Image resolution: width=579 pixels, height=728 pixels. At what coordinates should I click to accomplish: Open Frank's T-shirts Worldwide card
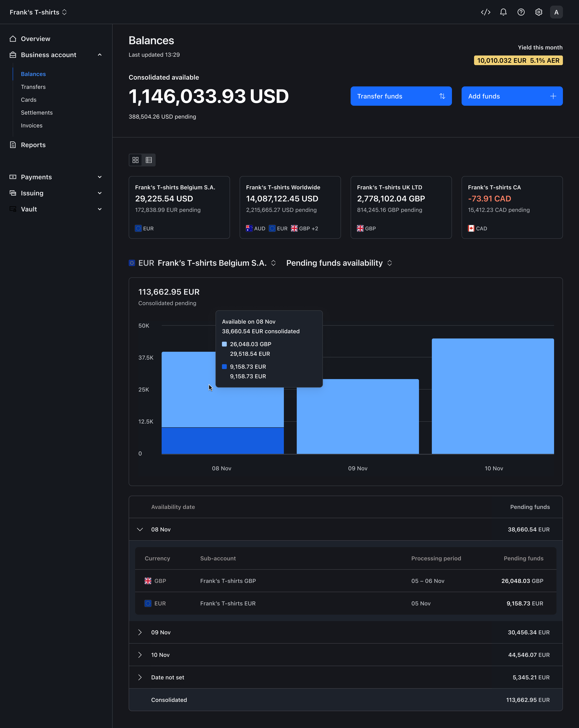290,207
